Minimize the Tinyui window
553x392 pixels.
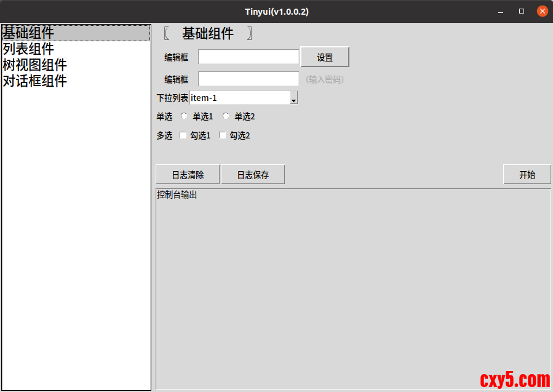[x=502, y=11]
